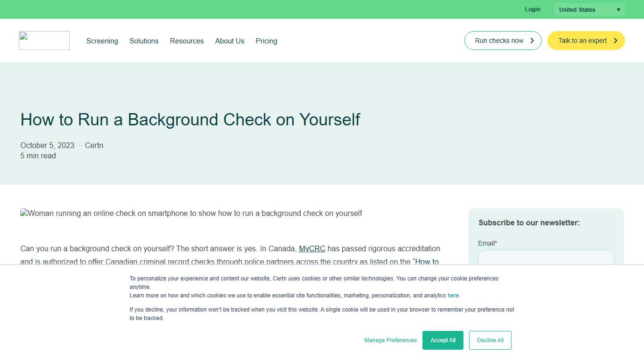Accept all cookies
The image size is (644, 362).
(443, 340)
